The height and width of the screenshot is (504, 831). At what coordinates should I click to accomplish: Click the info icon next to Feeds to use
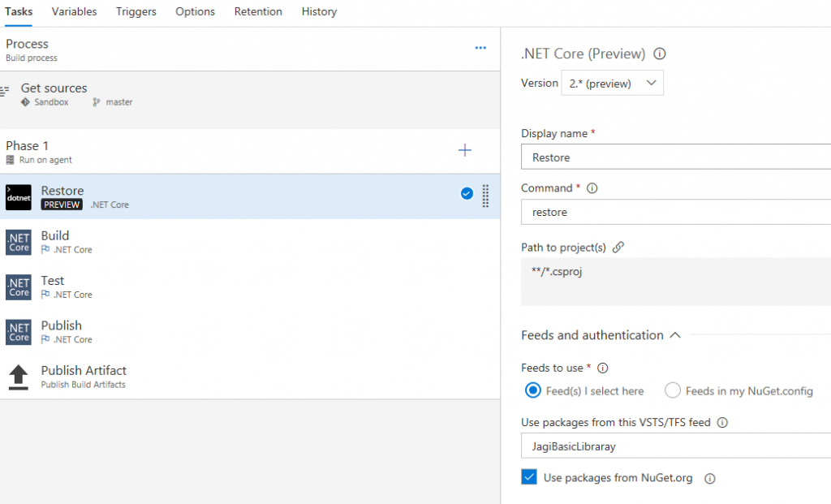pos(603,368)
